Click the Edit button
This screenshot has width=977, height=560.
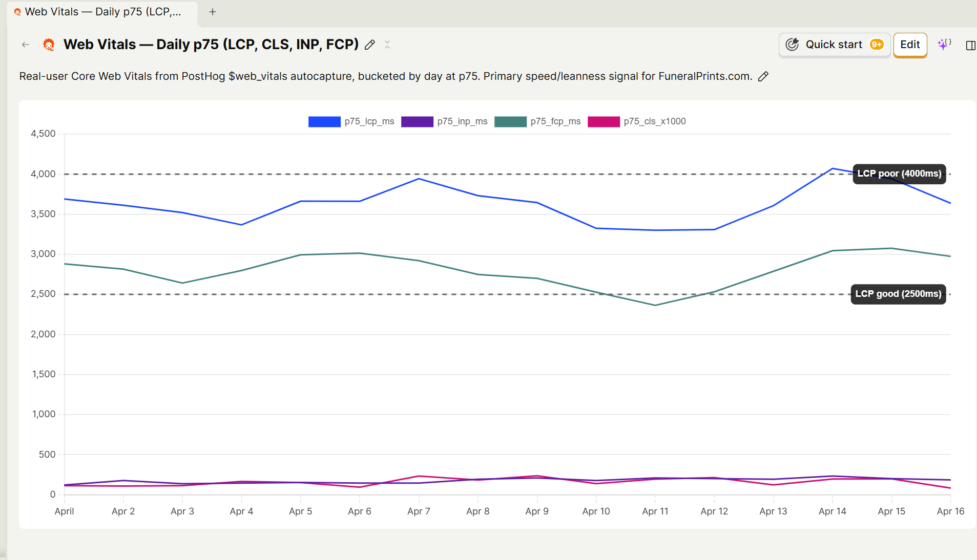coord(909,45)
